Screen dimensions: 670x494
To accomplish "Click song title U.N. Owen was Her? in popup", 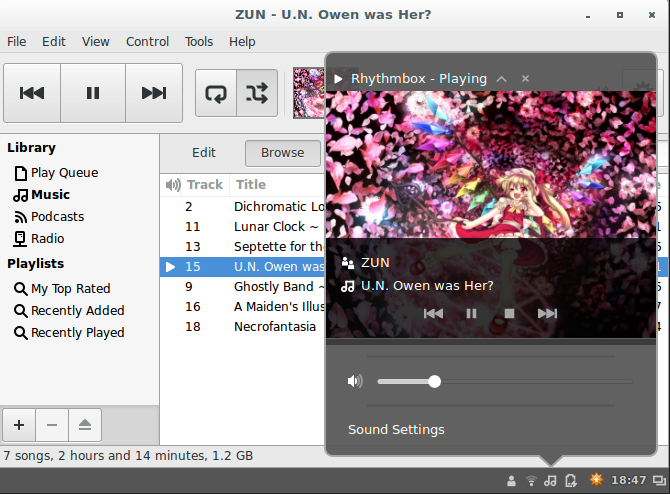I will pos(427,285).
